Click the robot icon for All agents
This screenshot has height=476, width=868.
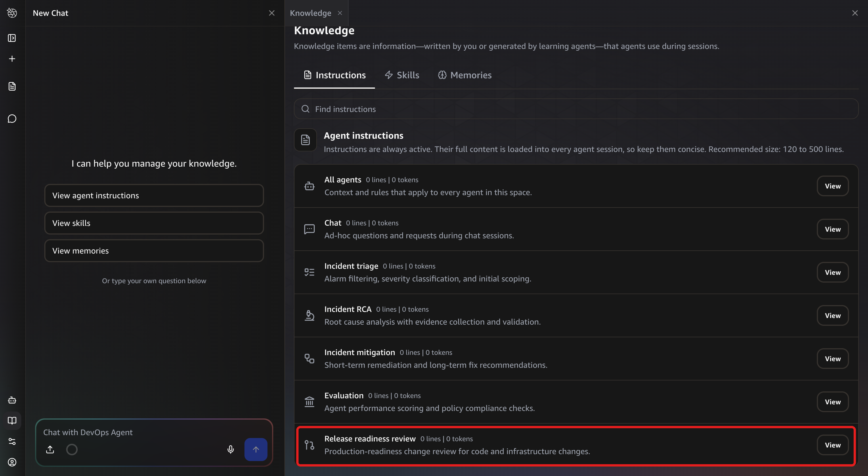pyautogui.click(x=309, y=186)
